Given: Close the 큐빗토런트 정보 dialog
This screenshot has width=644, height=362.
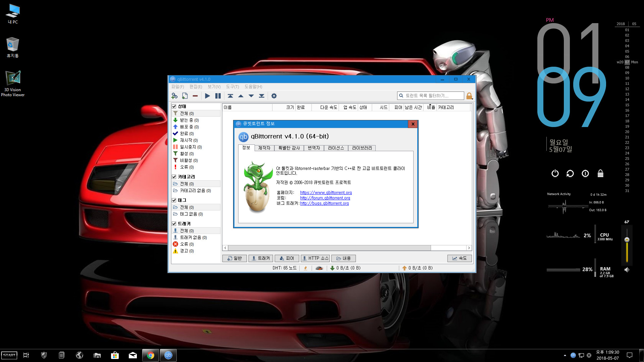Looking at the screenshot, I should pyautogui.click(x=413, y=124).
